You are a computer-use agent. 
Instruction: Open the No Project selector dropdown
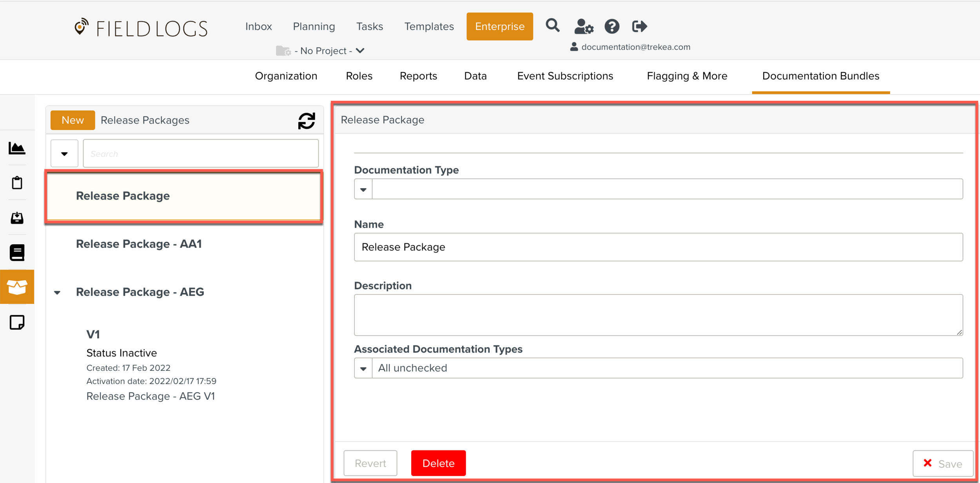pyautogui.click(x=325, y=51)
